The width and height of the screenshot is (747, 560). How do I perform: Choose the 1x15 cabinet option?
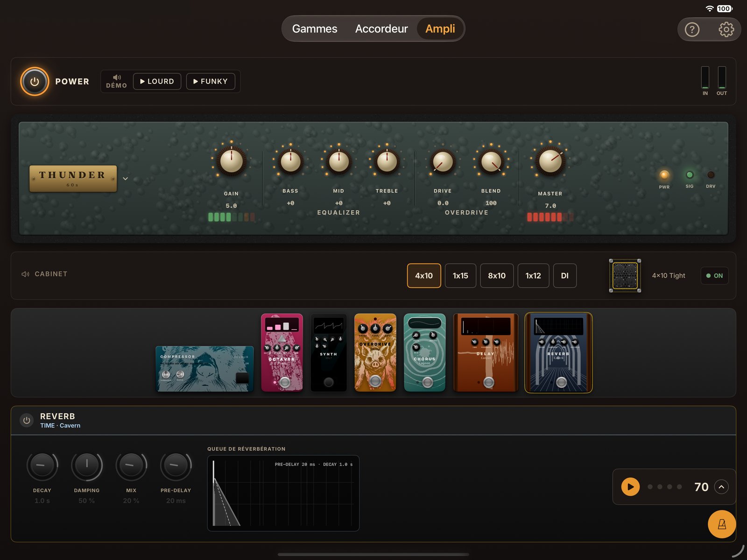click(x=460, y=276)
